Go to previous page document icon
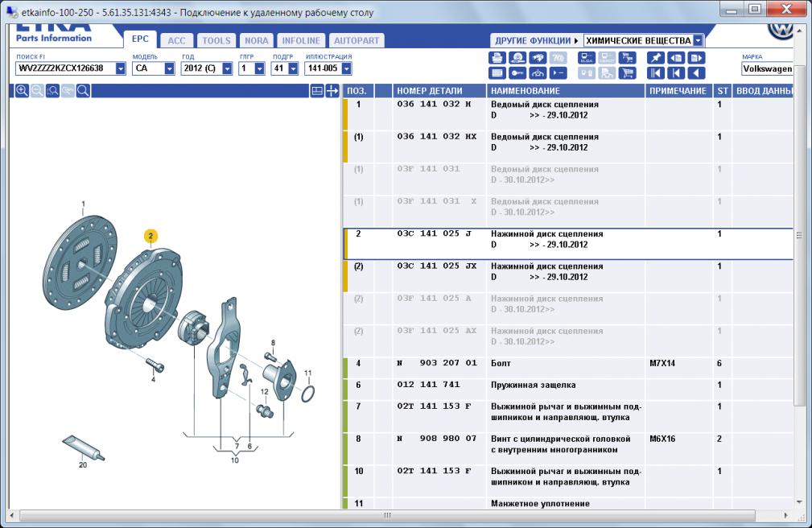 pos(676,58)
